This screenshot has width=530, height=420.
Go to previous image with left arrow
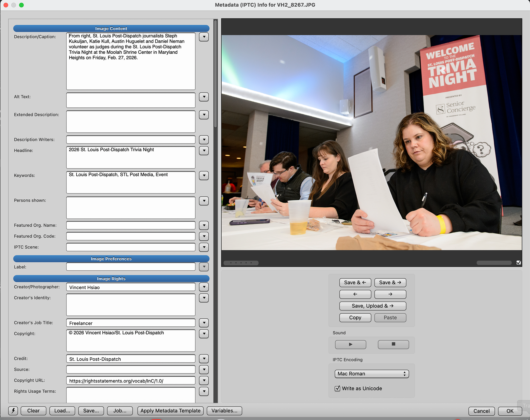coord(355,294)
